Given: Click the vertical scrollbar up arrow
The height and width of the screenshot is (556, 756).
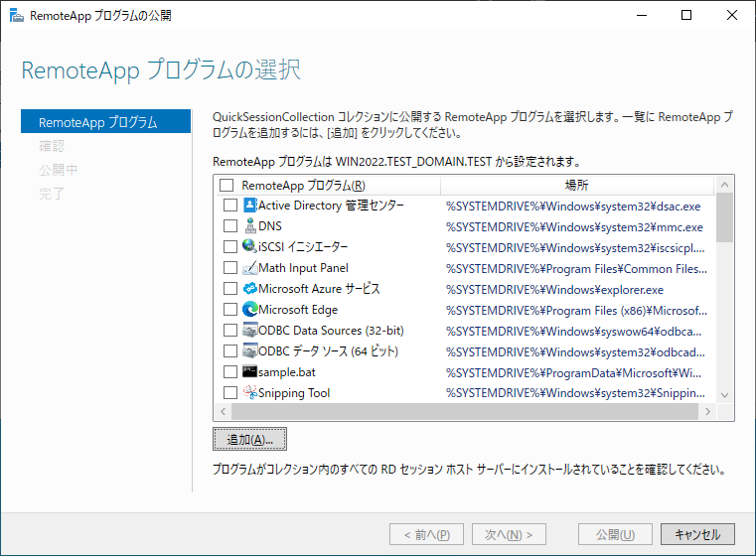Looking at the screenshot, I should point(724,185).
